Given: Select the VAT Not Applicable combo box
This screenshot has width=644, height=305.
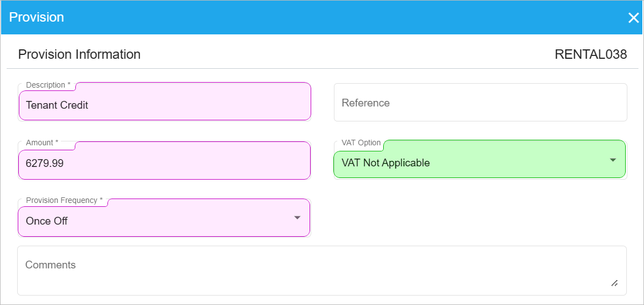Looking at the screenshot, I should pos(480,159).
